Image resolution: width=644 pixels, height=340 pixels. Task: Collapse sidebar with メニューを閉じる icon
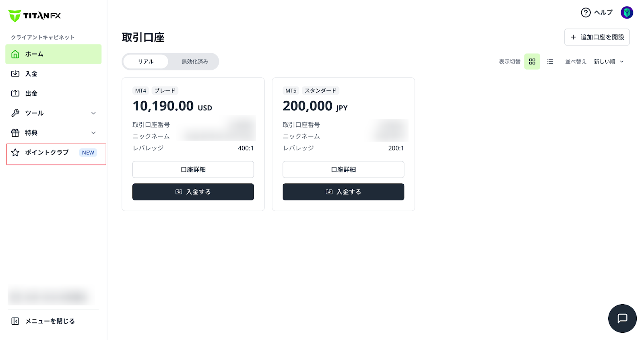tap(15, 321)
